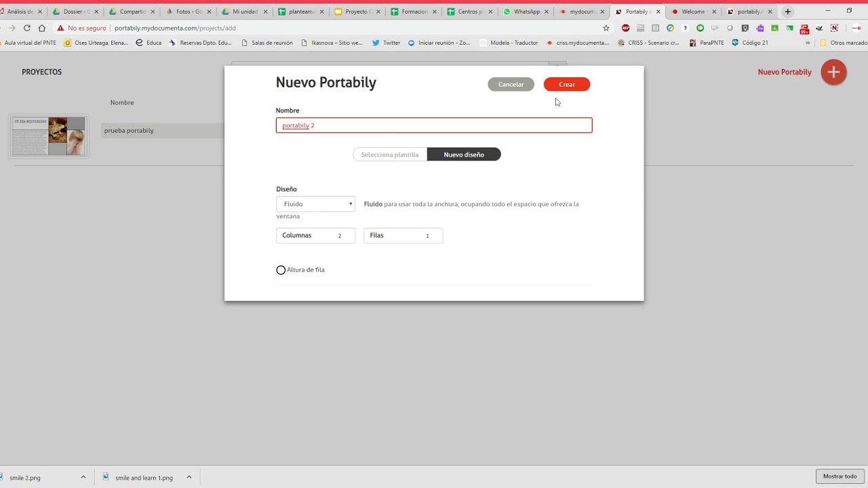Open the red 99+ extension icon
This screenshot has width=868, height=488.
tap(804, 28)
